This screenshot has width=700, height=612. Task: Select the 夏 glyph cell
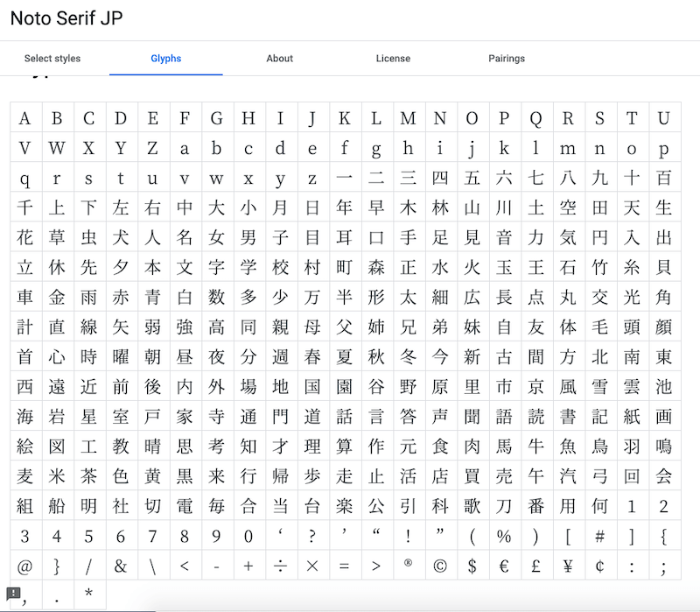(346, 356)
